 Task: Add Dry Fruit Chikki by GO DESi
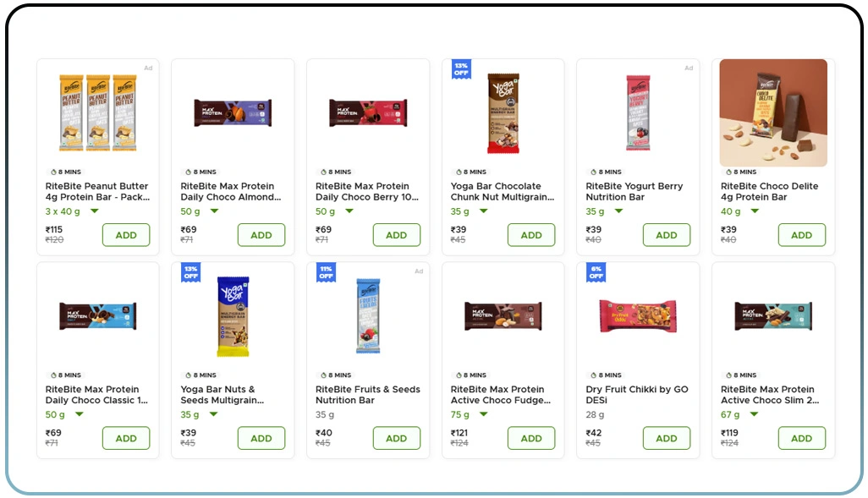point(667,438)
